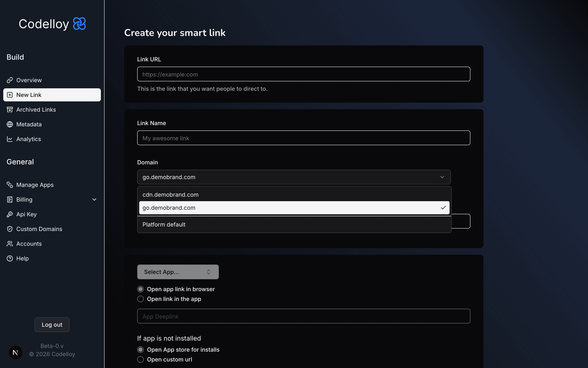This screenshot has width=588, height=368.
Task: Select Open custom url option
Action: (140, 359)
